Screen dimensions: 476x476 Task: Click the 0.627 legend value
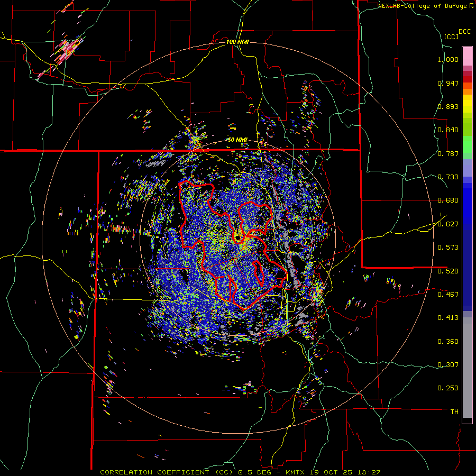click(448, 224)
